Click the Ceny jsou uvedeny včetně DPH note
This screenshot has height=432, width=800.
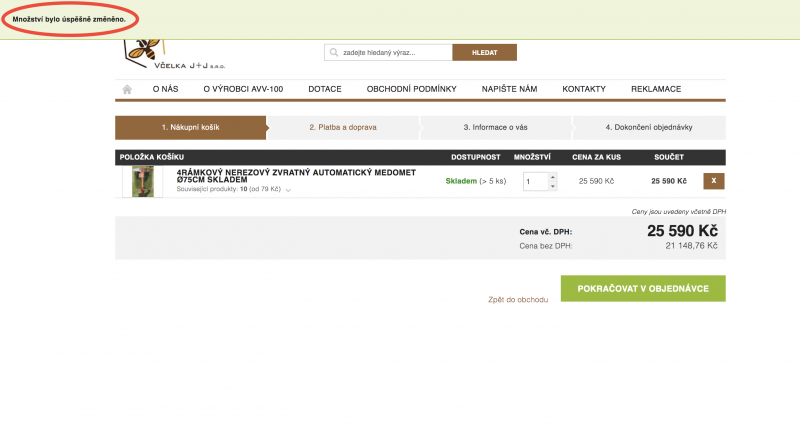[679, 212]
